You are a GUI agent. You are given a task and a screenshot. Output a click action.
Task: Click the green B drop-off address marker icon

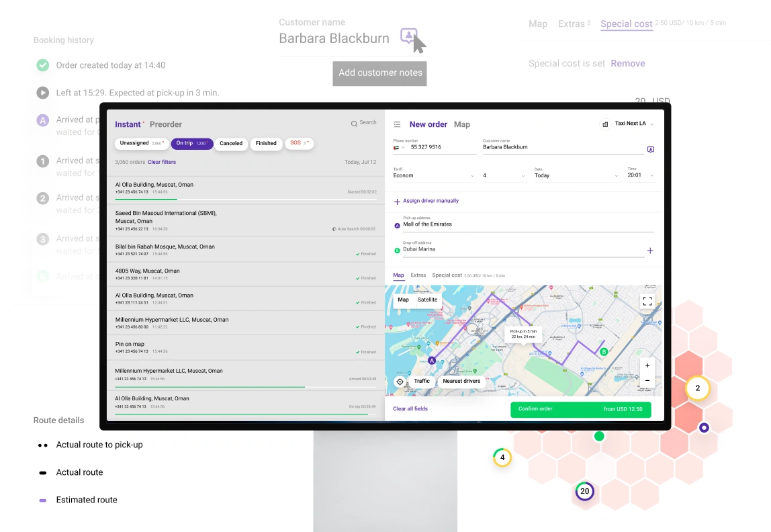pyautogui.click(x=398, y=251)
